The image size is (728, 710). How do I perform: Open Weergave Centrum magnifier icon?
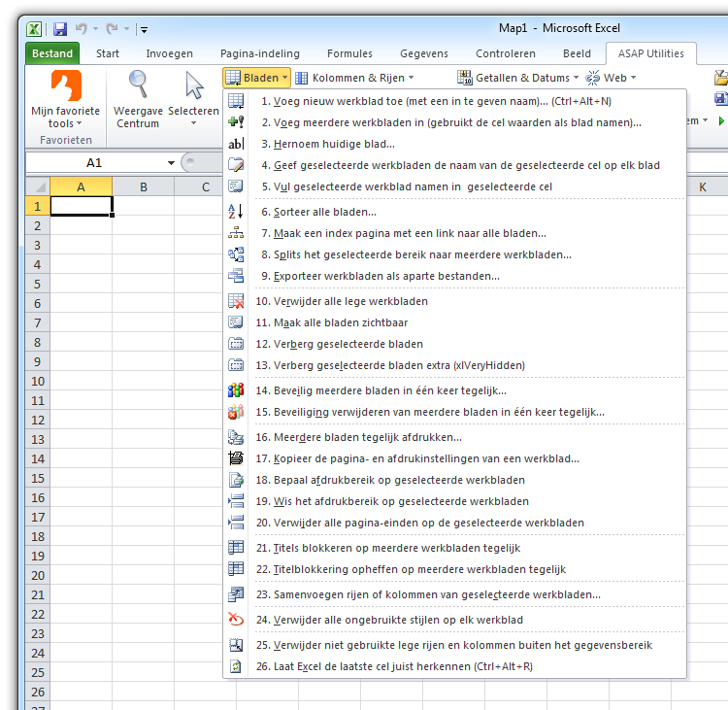138,85
